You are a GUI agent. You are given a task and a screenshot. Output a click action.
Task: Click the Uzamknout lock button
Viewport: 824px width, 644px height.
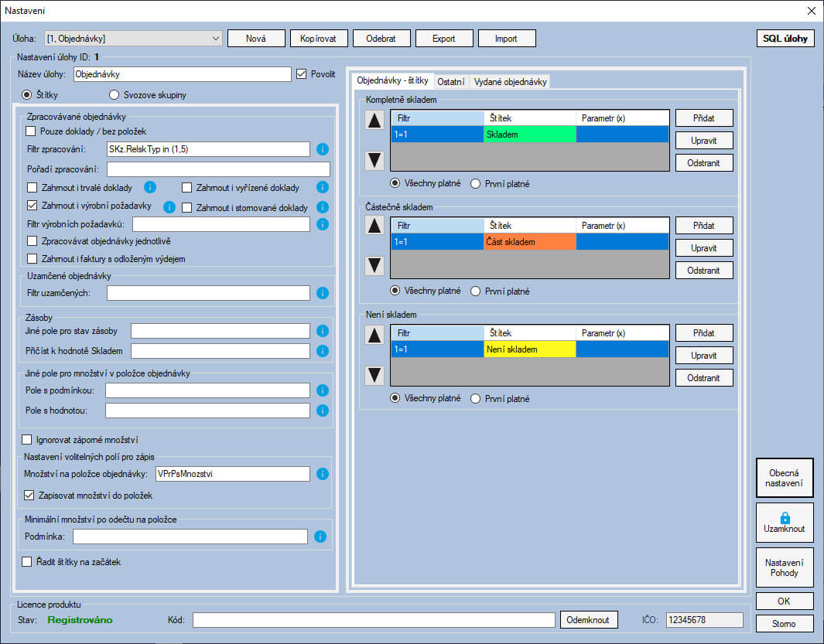coord(785,523)
